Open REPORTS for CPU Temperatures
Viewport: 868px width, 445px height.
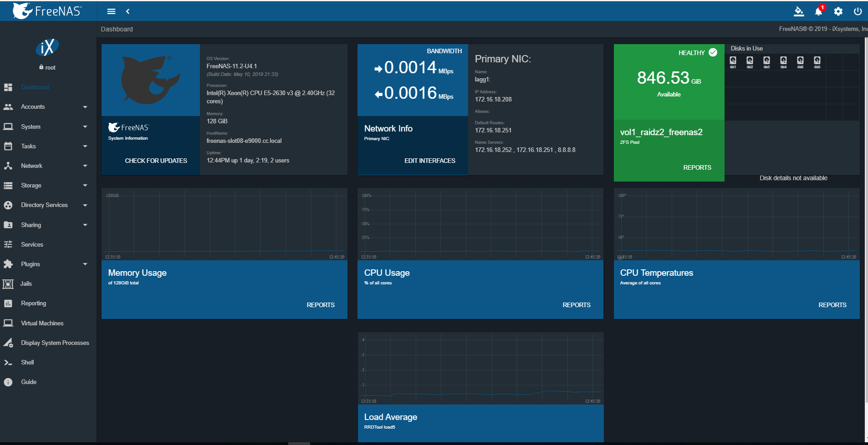(x=832, y=305)
